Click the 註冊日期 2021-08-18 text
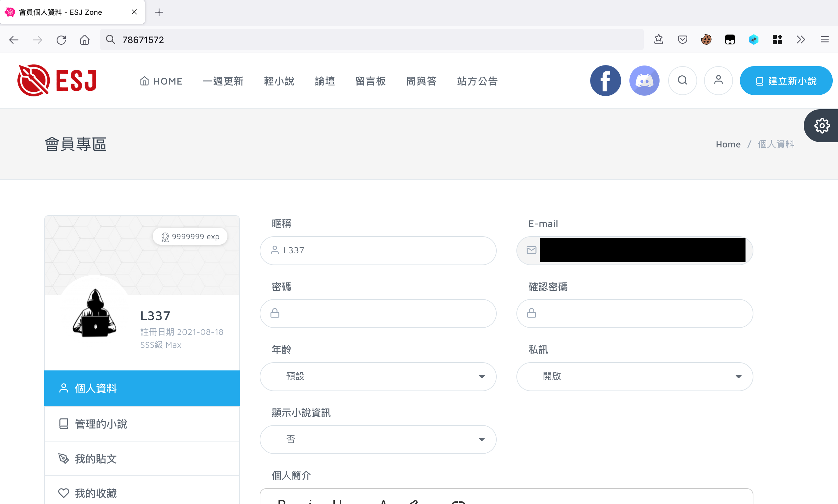 pos(182,332)
